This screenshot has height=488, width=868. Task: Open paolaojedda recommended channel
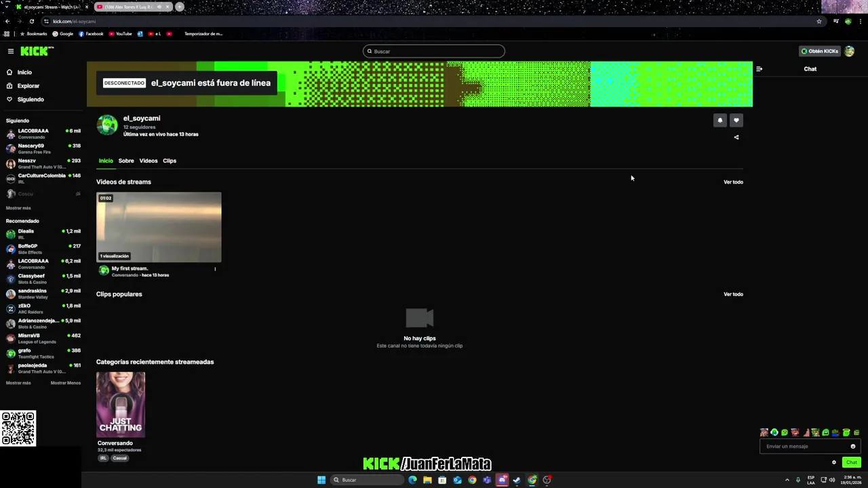(43, 368)
